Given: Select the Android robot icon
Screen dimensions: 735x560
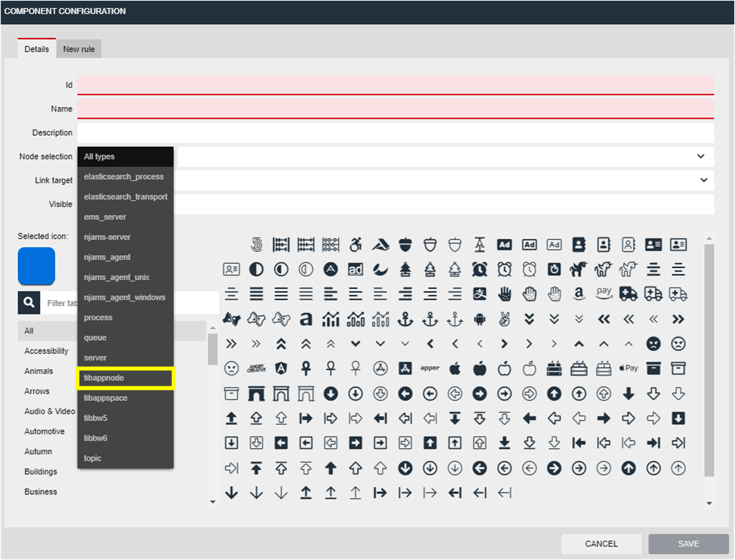Looking at the screenshot, I should [479, 319].
